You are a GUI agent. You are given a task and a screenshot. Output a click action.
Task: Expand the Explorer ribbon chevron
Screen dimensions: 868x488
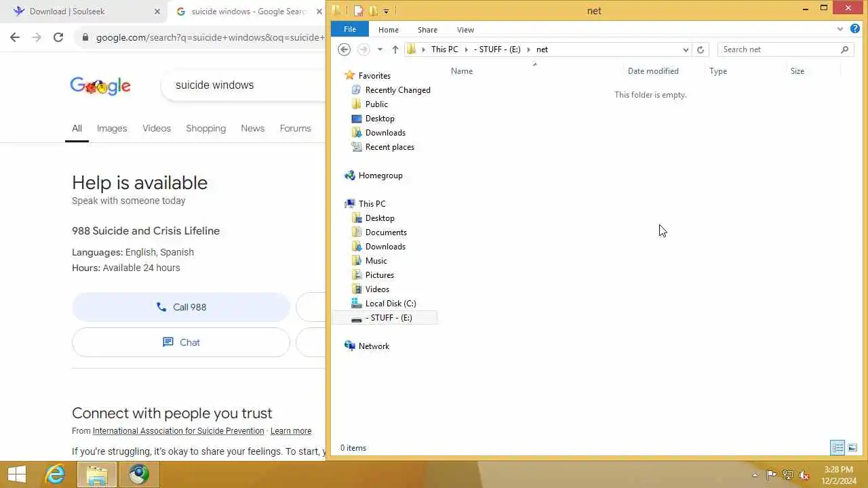(x=840, y=29)
